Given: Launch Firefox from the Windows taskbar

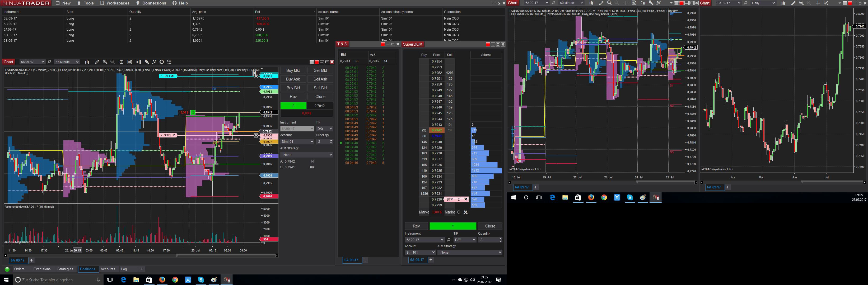Looking at the screenshot, I should pos(162,280).
